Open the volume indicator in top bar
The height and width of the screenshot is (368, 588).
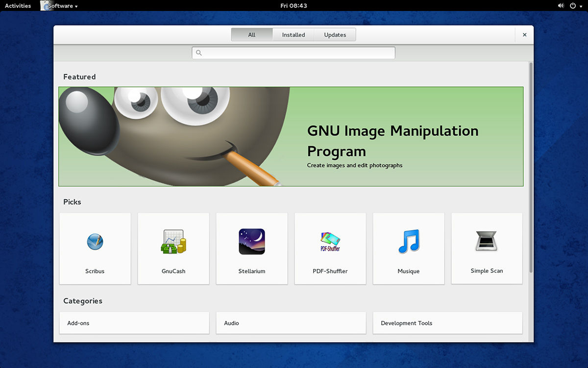(x=561, y=6)
